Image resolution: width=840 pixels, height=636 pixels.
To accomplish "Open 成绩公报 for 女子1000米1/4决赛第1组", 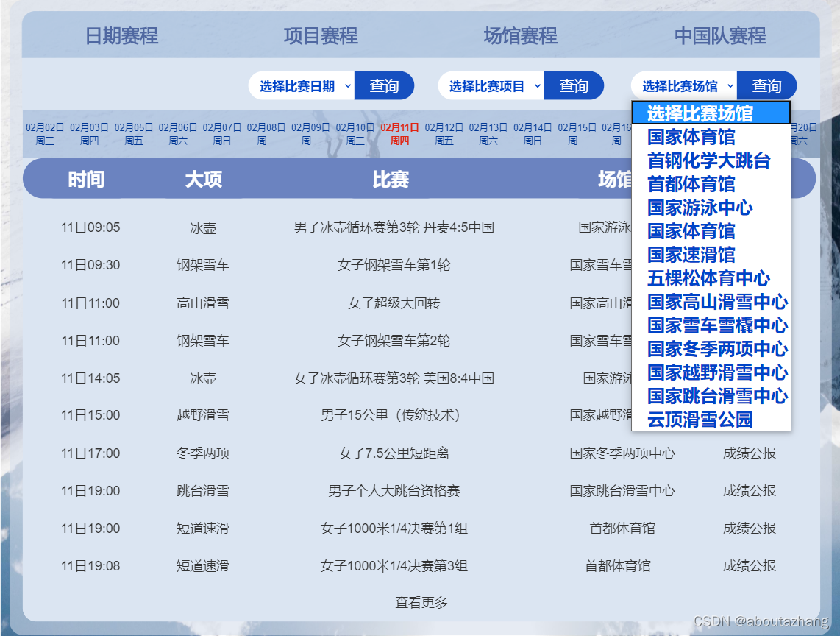I will (749, 528).
